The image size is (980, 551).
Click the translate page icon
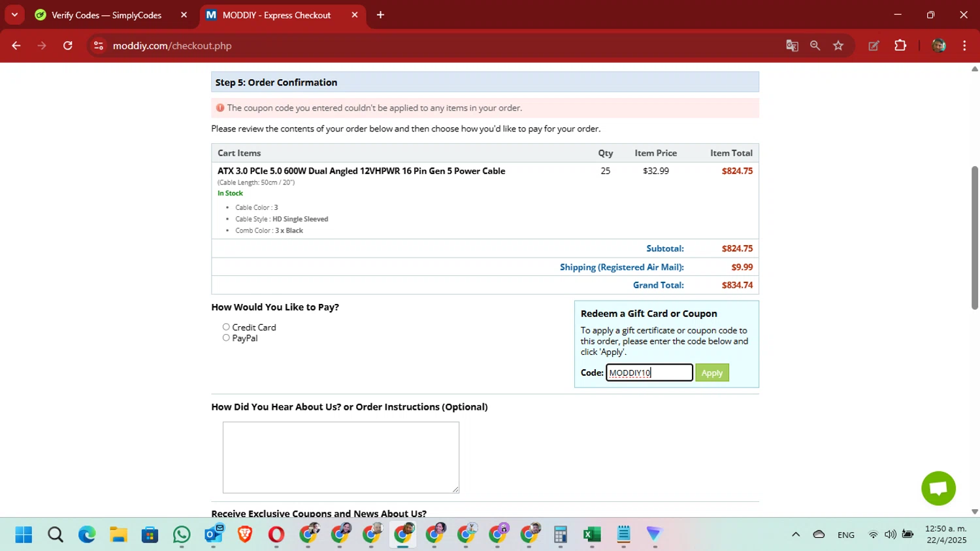(x=792, y=46)
